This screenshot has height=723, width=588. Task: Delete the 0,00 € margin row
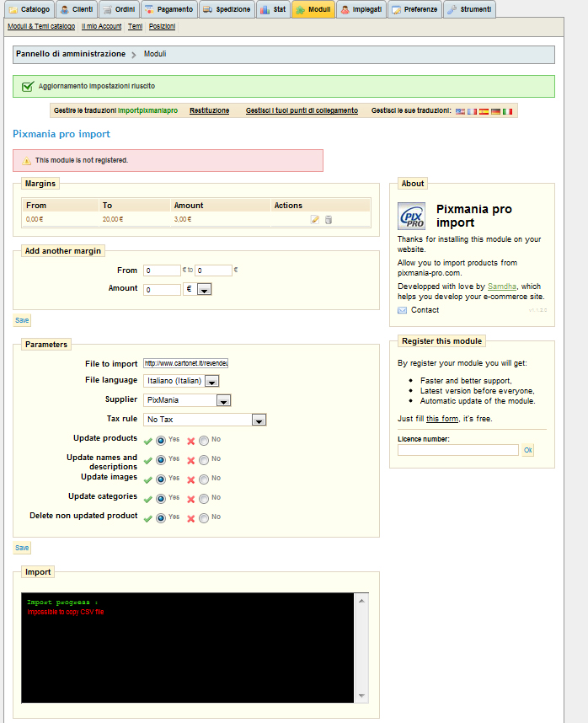pyautogui.click(x=328, y=219)
